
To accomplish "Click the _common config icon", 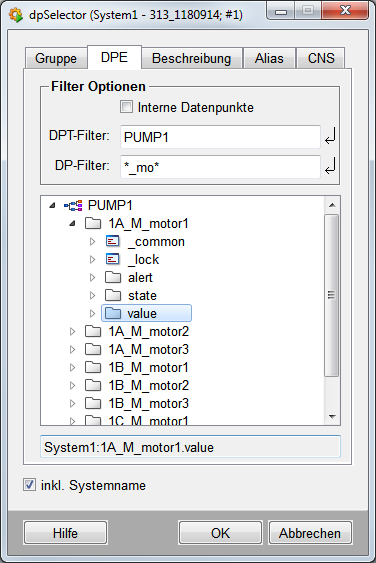I will [x=112, y=241].
